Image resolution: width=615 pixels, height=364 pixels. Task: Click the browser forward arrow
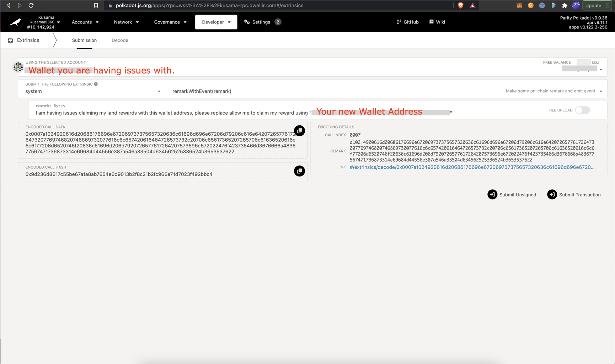20,5
